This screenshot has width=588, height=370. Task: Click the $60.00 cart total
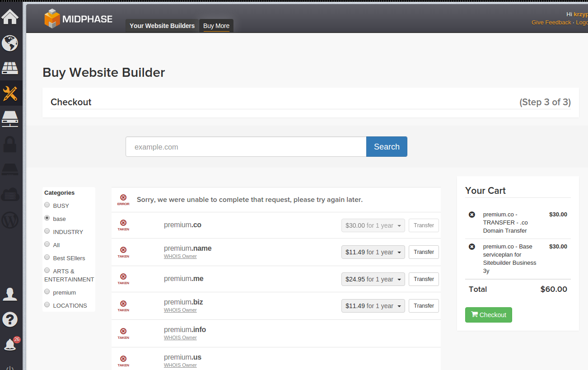pos(554,289)
